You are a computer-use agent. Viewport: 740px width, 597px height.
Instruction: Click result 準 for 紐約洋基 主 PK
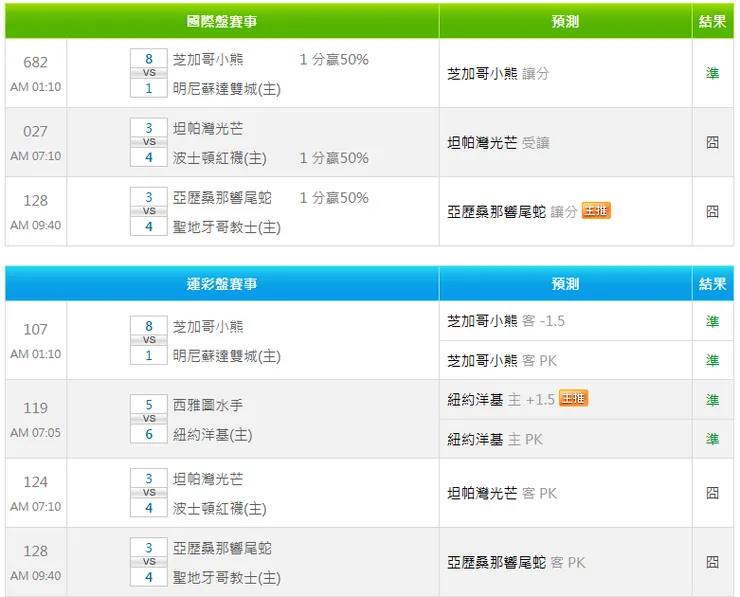tap(713, 439)
